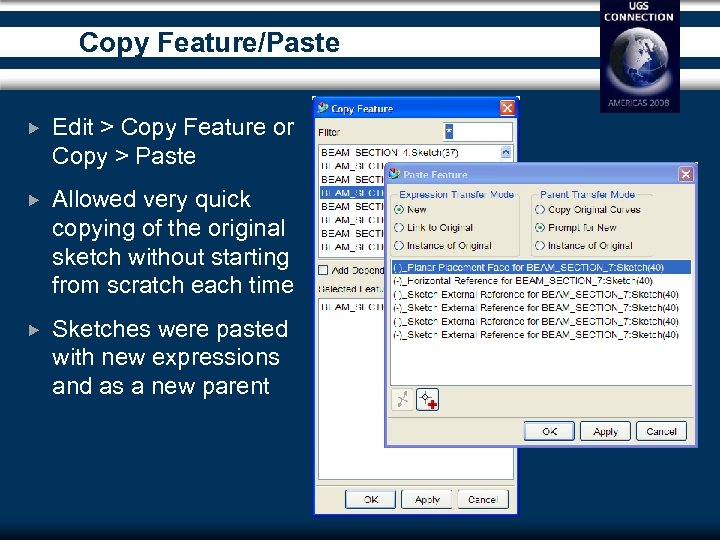
Task: Close the Paste Feature dialog
Action: tap(686, 174)
